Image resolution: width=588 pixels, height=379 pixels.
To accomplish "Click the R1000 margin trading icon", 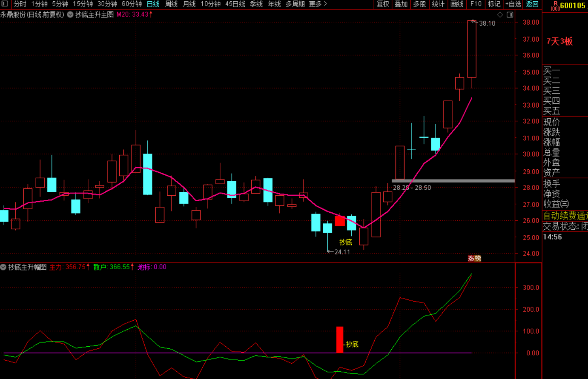I will [555, 6].
